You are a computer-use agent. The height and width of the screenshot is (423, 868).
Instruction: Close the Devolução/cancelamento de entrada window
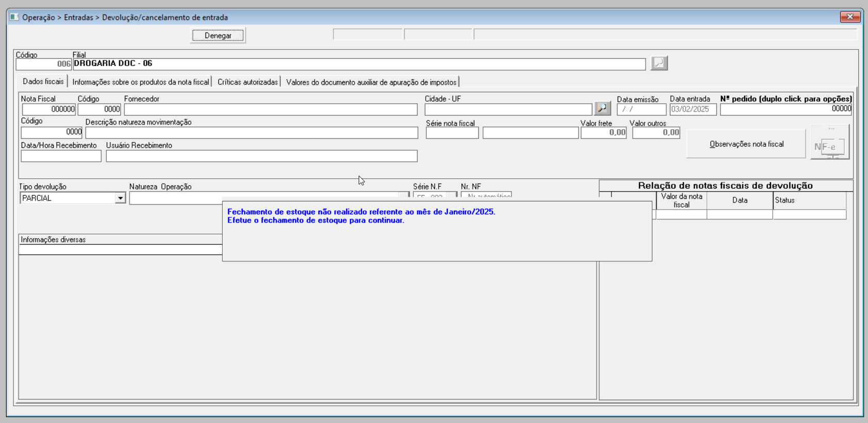click(849, 17)
